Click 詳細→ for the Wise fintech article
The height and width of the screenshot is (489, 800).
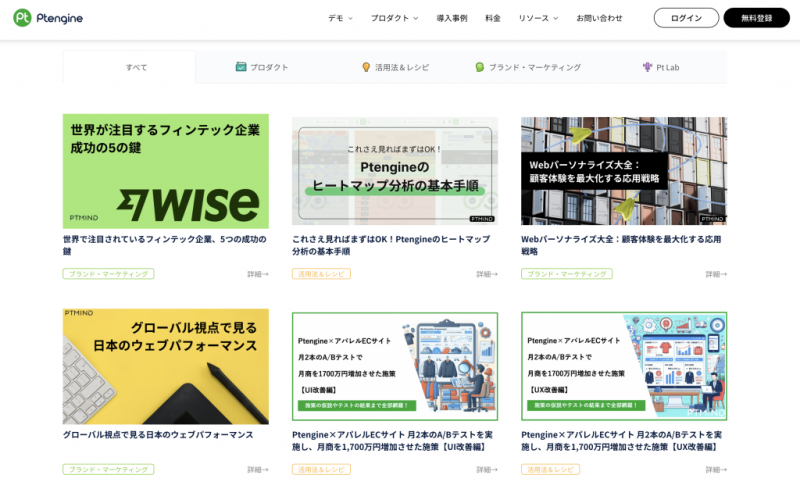click(x=258, y=274)
